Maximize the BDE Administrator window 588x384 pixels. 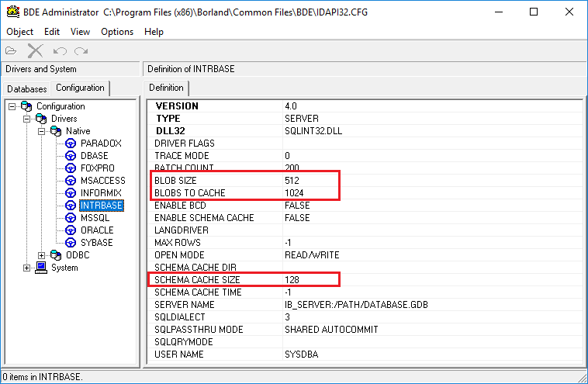coord(534,12)
